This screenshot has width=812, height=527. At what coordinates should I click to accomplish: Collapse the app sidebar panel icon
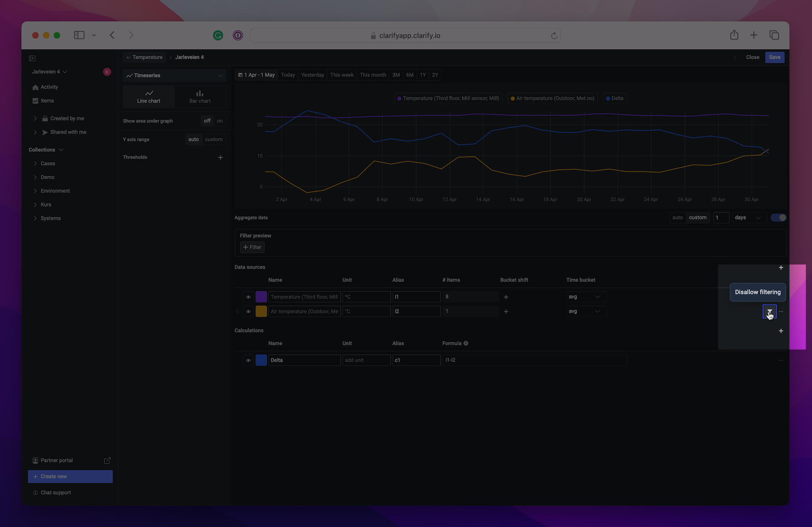[32, 58]
